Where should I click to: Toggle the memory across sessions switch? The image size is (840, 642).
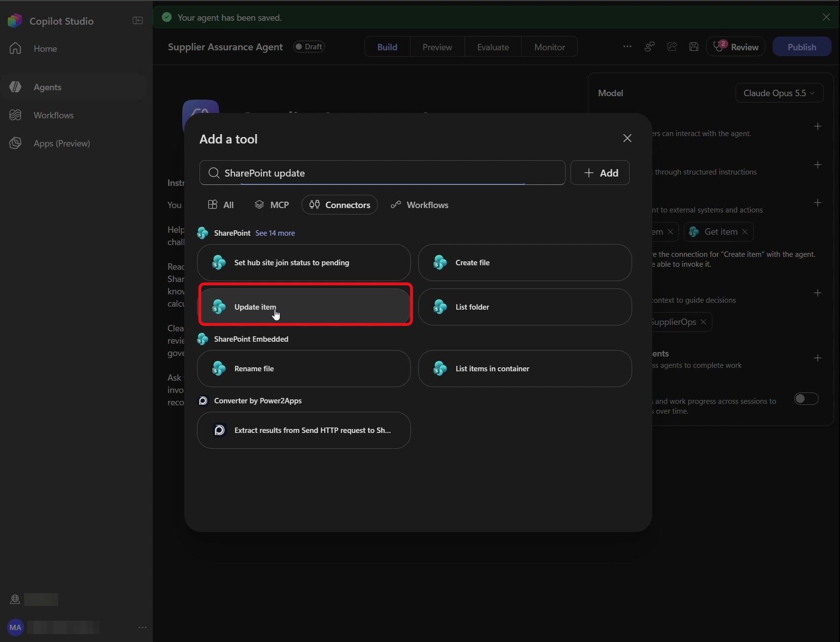coord(806,398)
